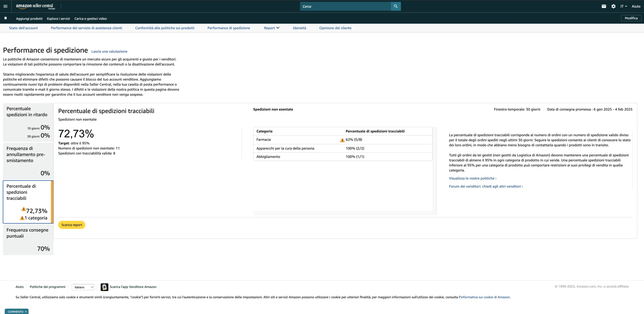This screenshot has height=314, width=644.
Task: Click the Data di consegna promessa date range
Action: pyautogui.click(x=590, y=109)
